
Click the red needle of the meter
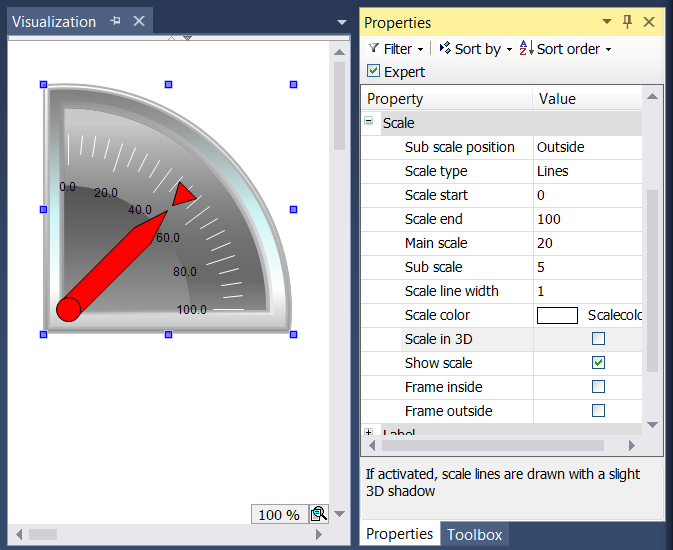tap(113, 264)
